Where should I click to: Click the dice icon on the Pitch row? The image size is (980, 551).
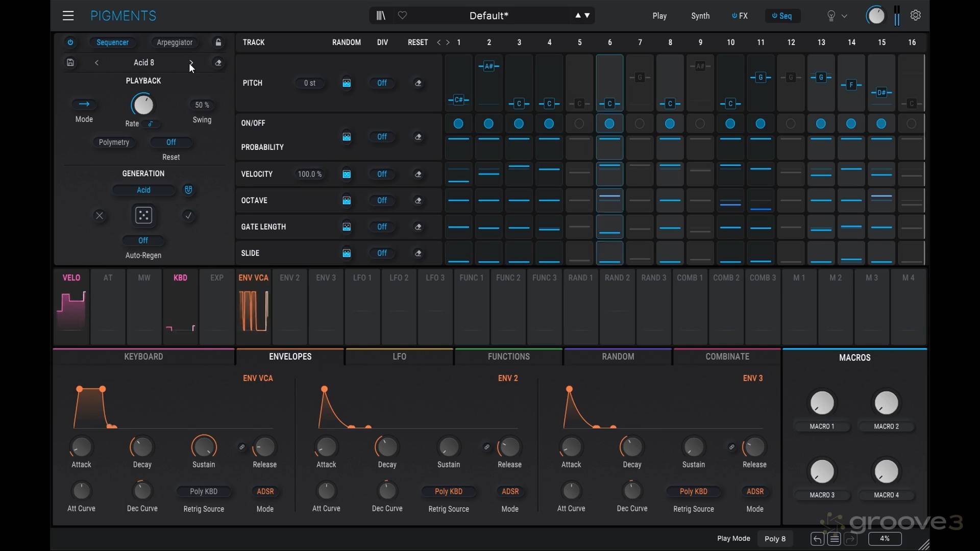tap(347, 83)
